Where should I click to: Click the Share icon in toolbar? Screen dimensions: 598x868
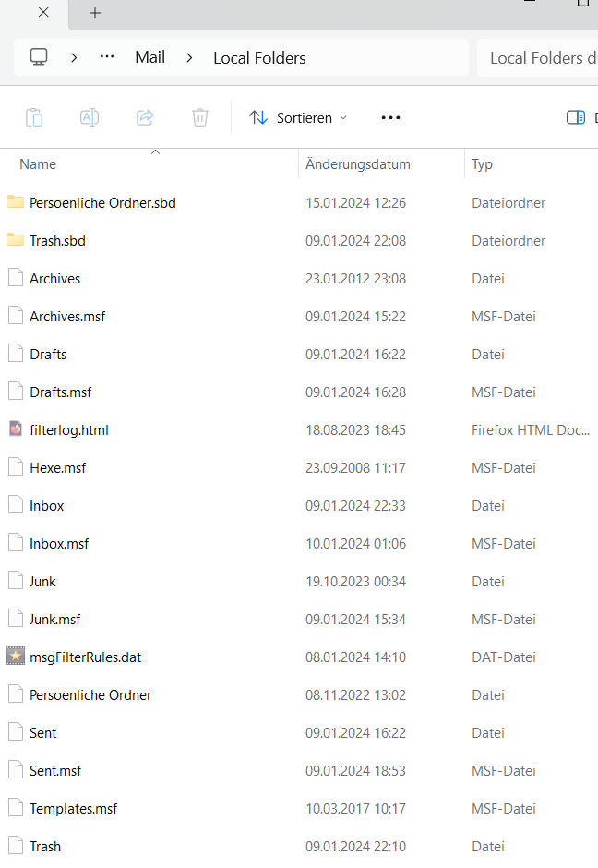145,117
